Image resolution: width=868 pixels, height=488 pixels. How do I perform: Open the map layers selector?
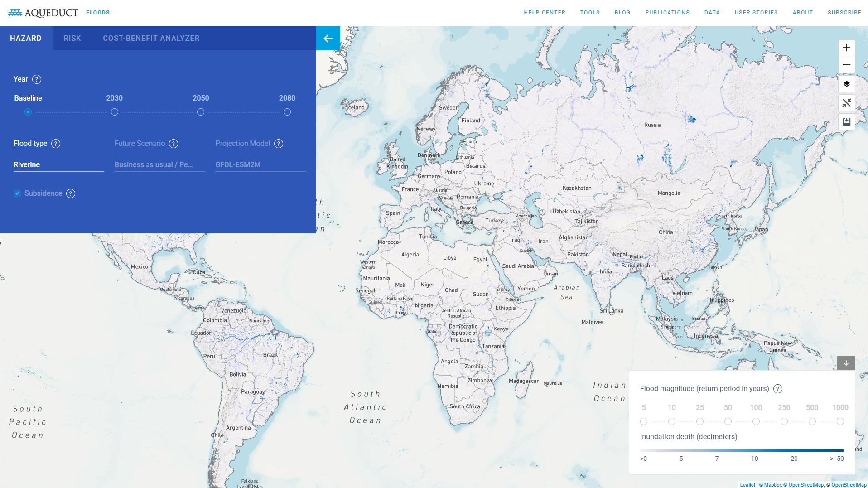click(846, 84)
